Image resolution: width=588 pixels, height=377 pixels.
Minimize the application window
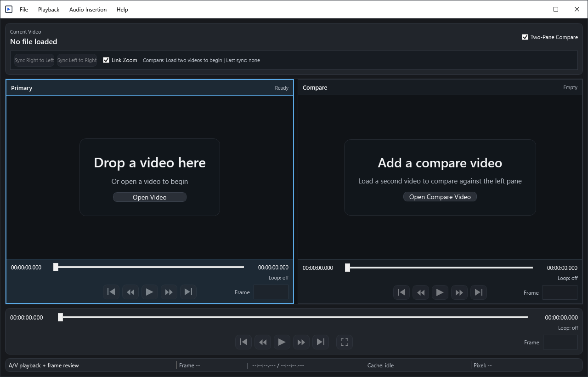(535, 9)
